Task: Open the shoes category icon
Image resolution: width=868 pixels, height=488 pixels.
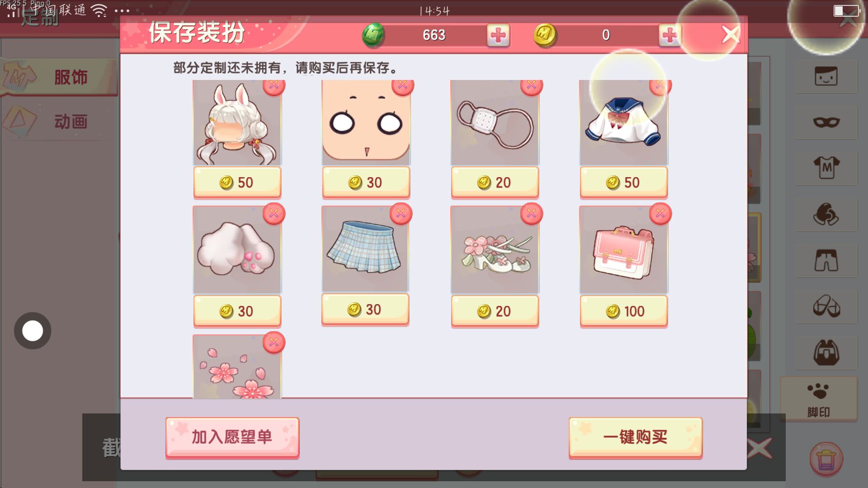Action: pos(826,307)
